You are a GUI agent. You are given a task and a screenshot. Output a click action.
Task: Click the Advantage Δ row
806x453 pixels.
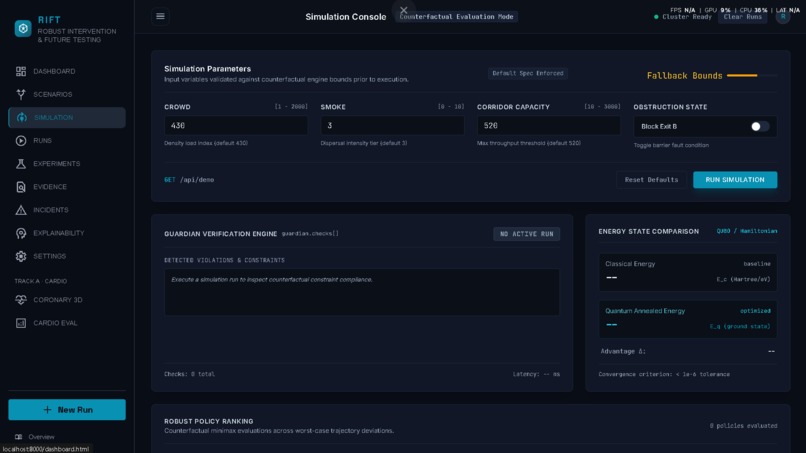(688, 352)
